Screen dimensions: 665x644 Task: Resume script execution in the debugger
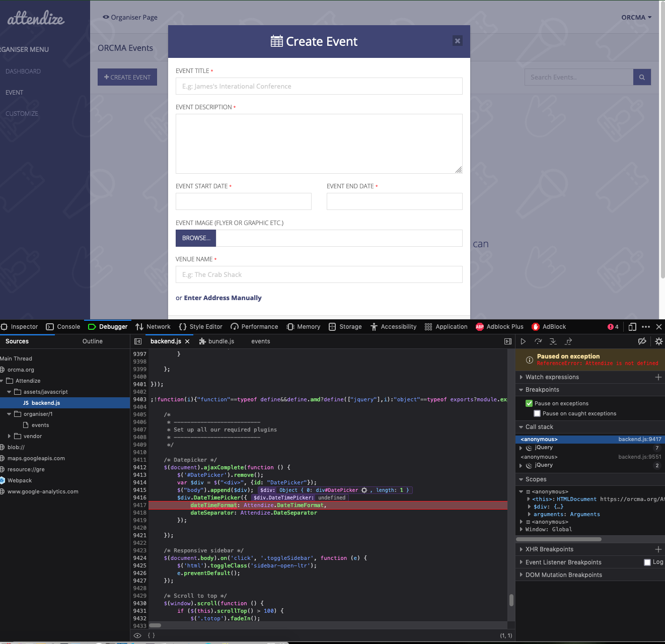click(x=523, y=341)
